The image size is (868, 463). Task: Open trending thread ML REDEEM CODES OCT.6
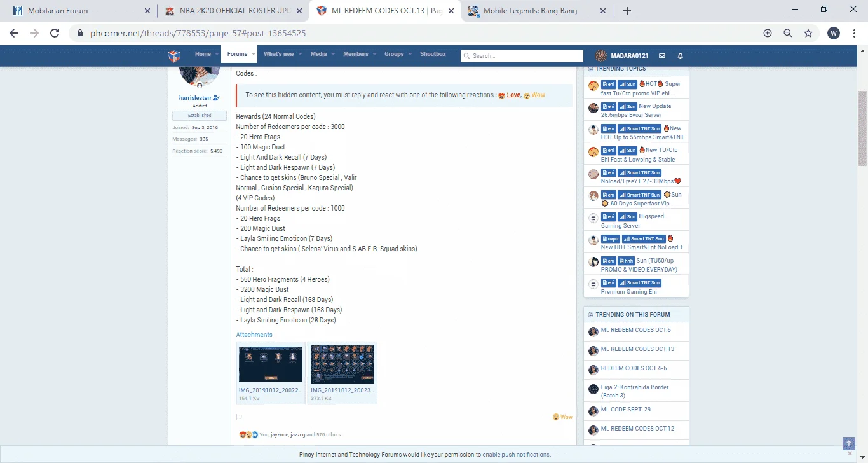tap(635, 330)
